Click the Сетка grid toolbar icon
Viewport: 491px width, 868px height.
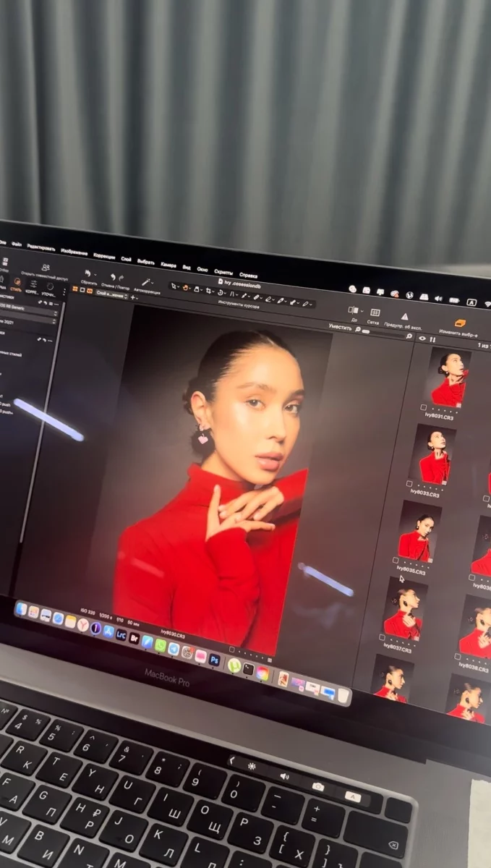(375, 312)
